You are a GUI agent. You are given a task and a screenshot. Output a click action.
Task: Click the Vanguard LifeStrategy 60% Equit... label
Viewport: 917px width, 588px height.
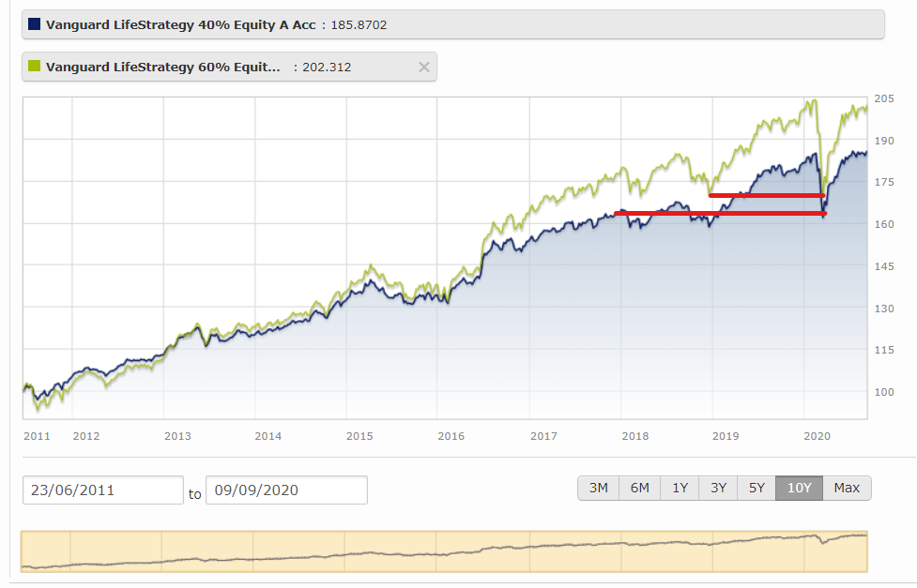coord(163,68)
